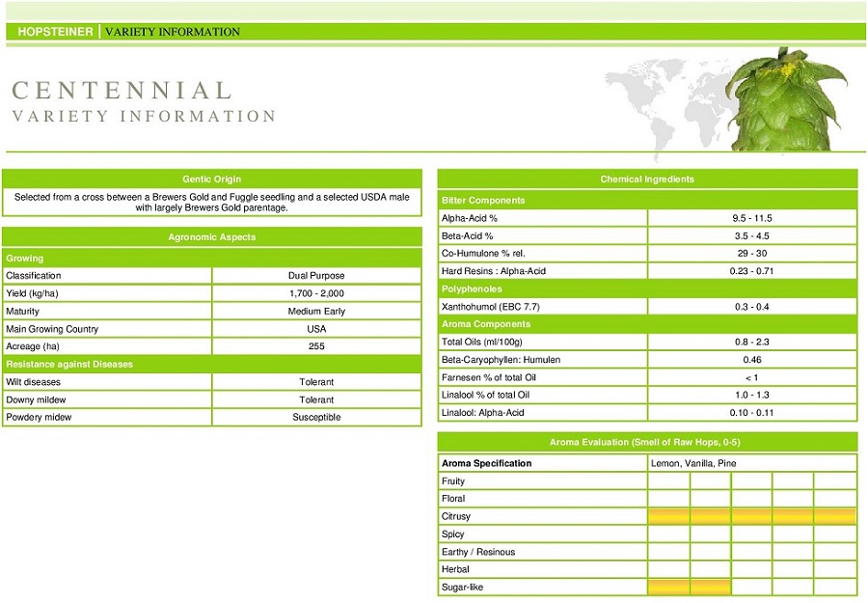The image size is (868, 603).
Task: Click the Bitter Components subheader
Action: [x=483, y=200]
